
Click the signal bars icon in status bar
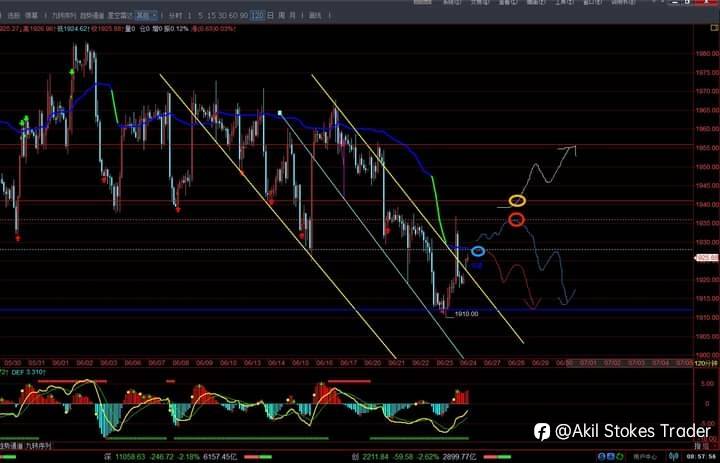674,457
